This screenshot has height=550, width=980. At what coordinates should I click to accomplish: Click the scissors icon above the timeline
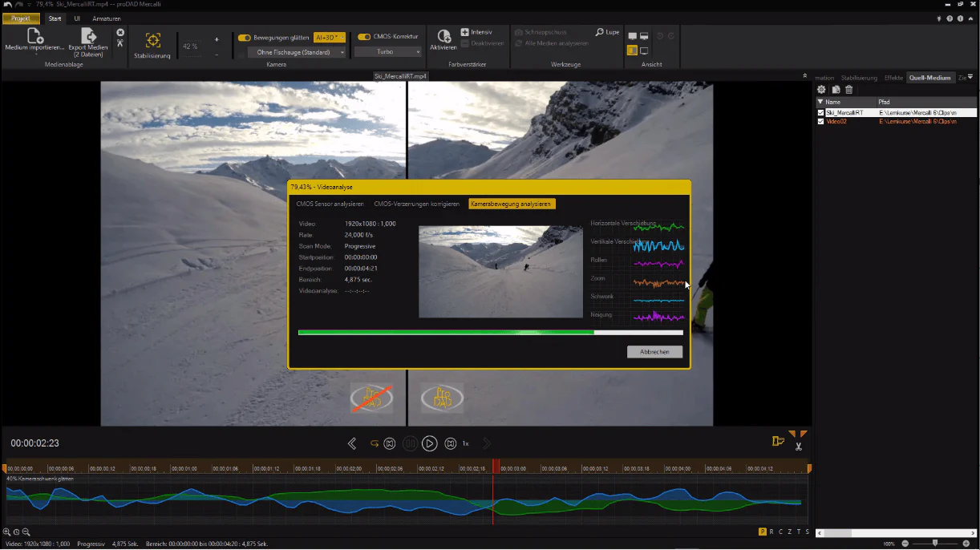(799, 447)
